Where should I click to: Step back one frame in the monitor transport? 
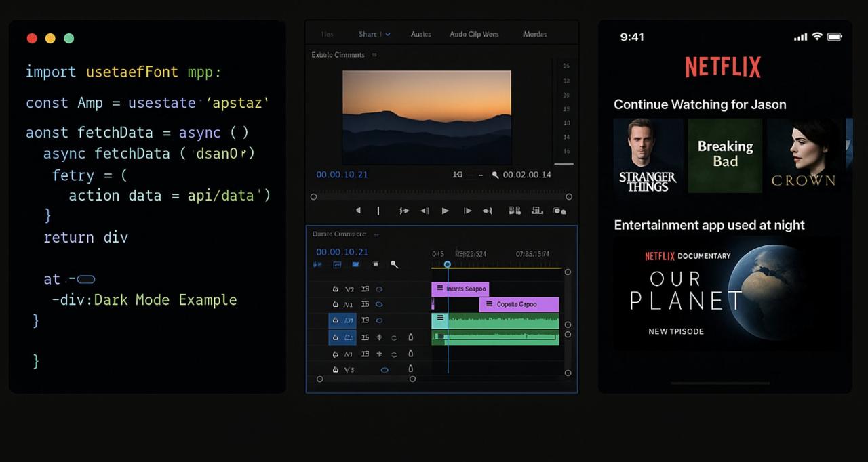click(x=425, y=211)
